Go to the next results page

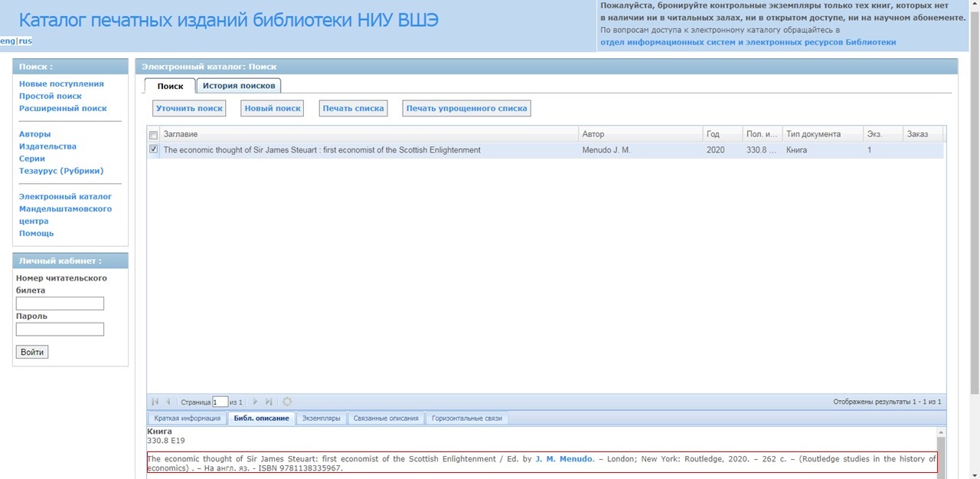[255, 402]
